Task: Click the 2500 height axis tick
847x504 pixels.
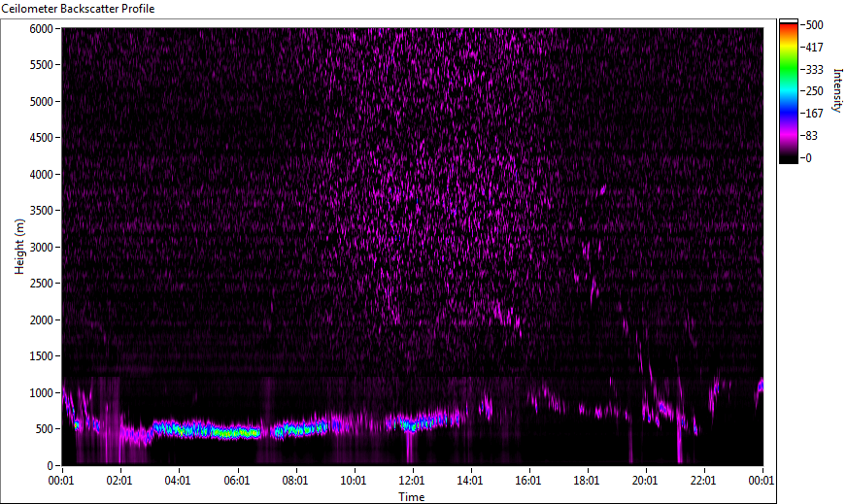Action: [x=41, y=284]
